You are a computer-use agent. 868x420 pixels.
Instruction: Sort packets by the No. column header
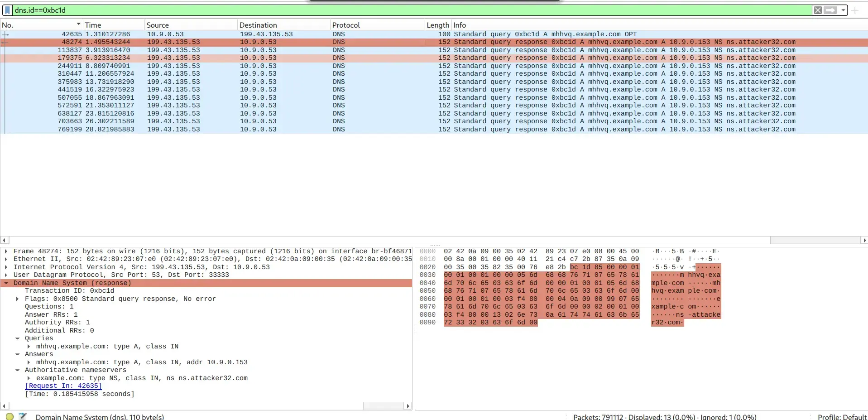click(x=41, y=25)
